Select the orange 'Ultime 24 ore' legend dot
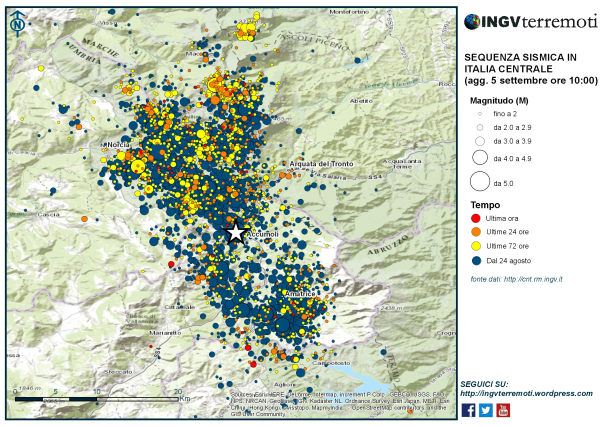Image resolution: width=604 pixels, height=427 pixels. (x=476, y=232)
